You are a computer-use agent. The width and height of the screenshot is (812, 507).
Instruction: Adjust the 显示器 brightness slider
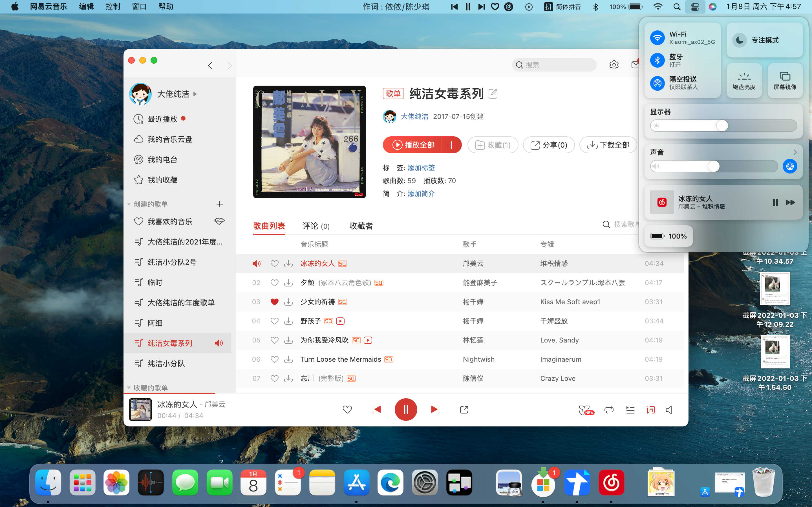click(x=722, y=126)
